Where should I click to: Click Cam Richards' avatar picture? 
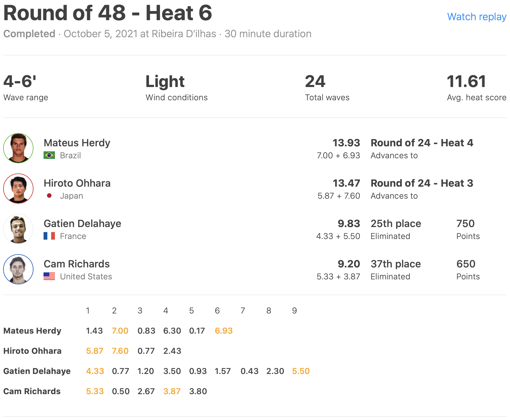(x=18, y=269)
